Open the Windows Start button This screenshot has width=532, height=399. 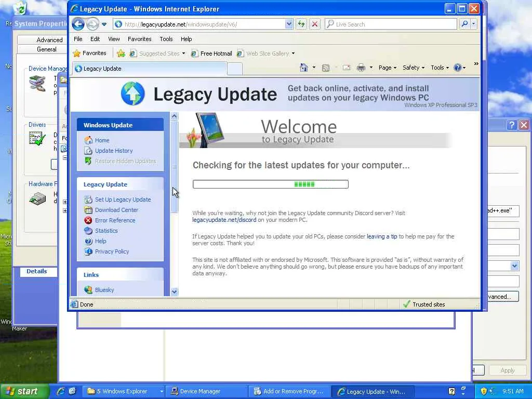(24, 391)
